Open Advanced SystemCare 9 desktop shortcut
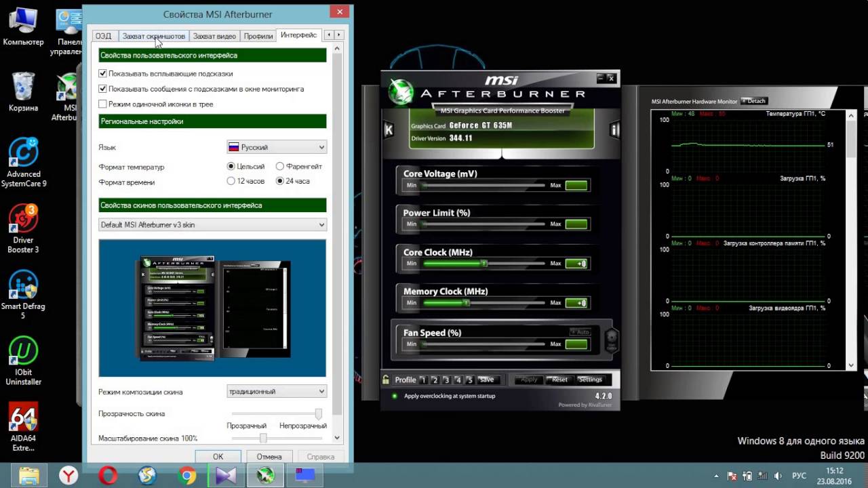Screen dimensions: 868x488 (24, 163)
